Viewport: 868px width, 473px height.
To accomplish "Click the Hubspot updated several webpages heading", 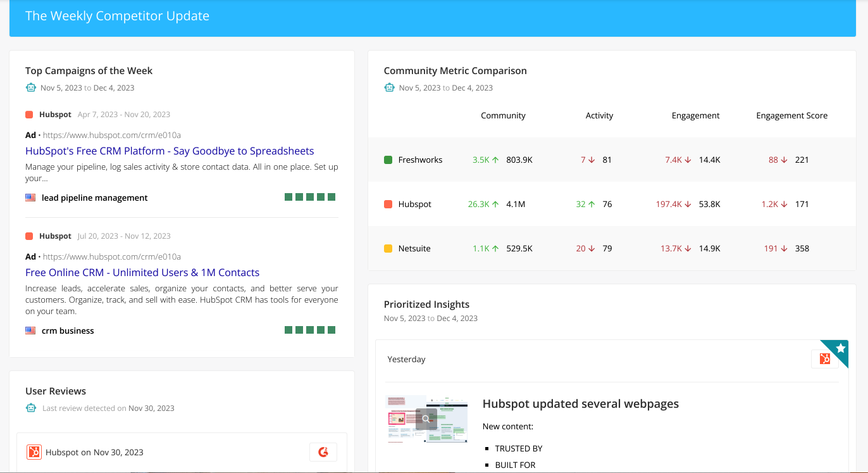I will pyautogui.click(x=581, y=404).
